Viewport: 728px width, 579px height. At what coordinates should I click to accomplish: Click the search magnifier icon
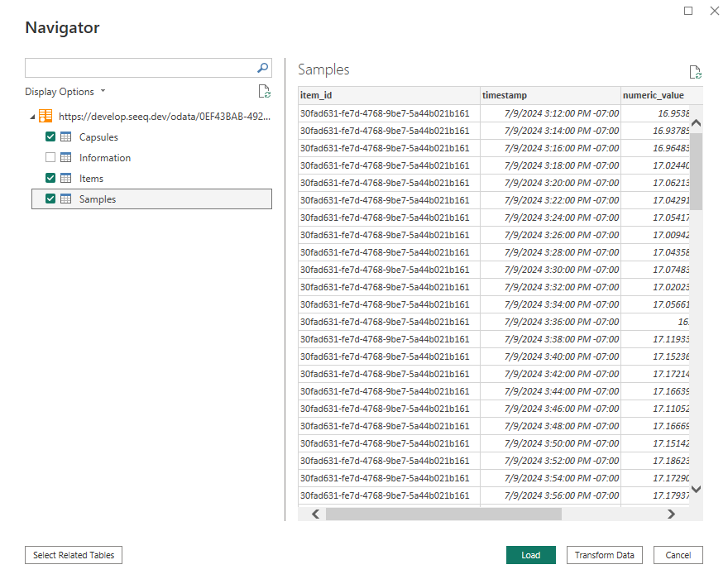tap(262, 67)
